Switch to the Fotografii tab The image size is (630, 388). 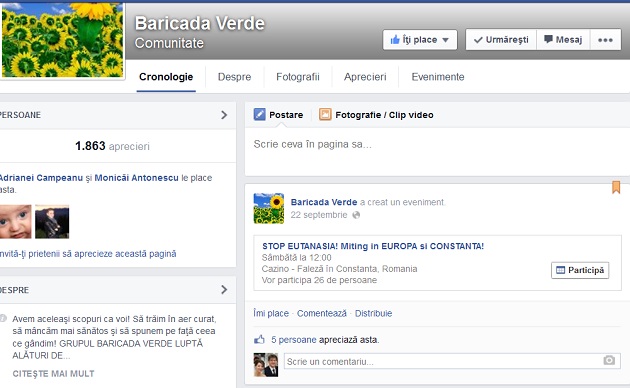(x=298, y=77)
